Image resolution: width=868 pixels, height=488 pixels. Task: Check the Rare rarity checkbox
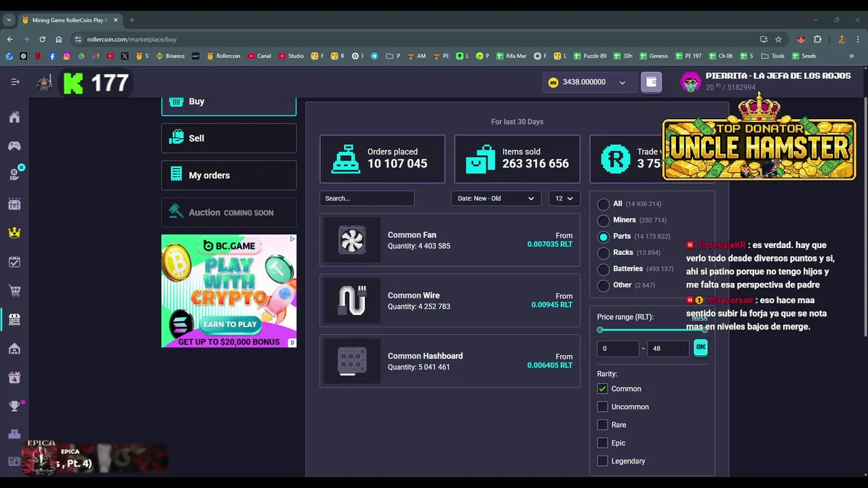[x=602, y=425]
